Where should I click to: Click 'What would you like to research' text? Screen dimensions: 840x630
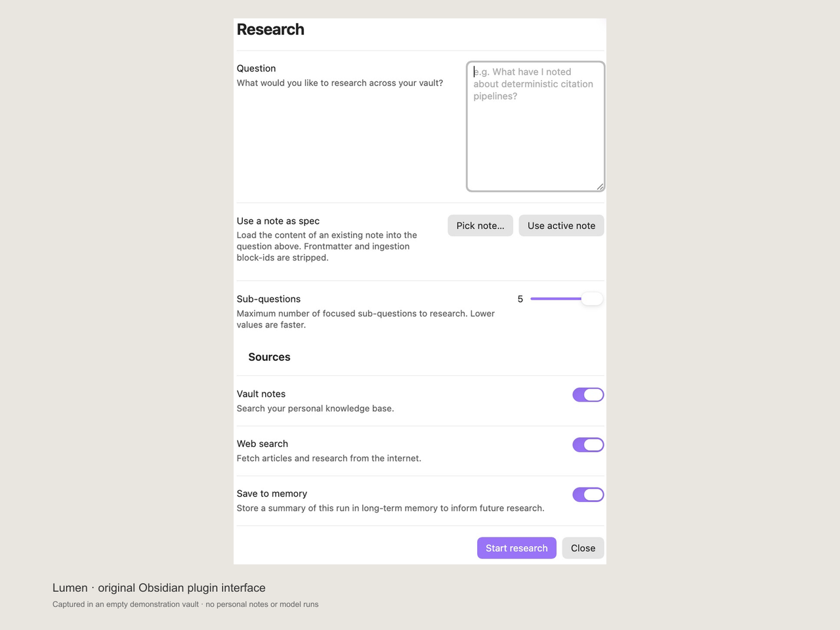(340, 83)
